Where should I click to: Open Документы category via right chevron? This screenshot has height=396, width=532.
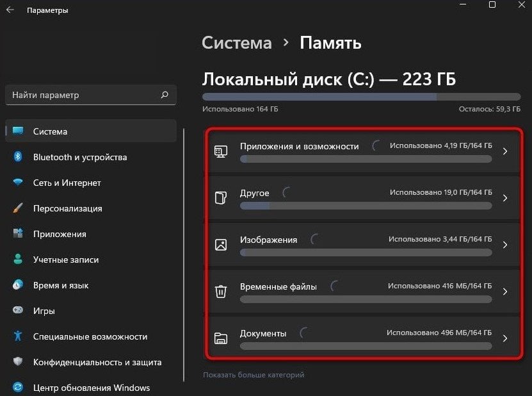[505, 338]
